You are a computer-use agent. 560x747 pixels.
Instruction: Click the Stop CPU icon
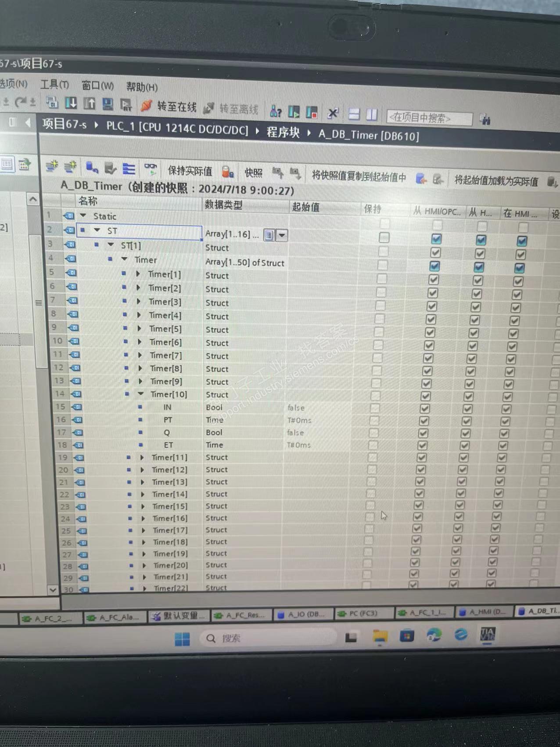312,112
